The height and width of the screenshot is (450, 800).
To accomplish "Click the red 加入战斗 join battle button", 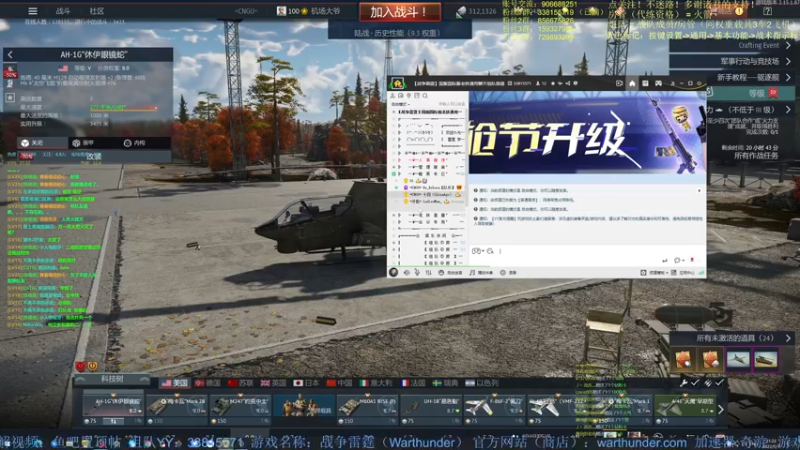I will click(400, 12).
